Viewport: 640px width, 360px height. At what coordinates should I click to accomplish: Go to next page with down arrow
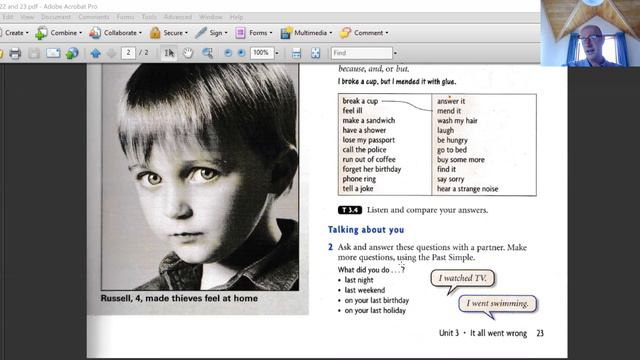click(111, 53)
